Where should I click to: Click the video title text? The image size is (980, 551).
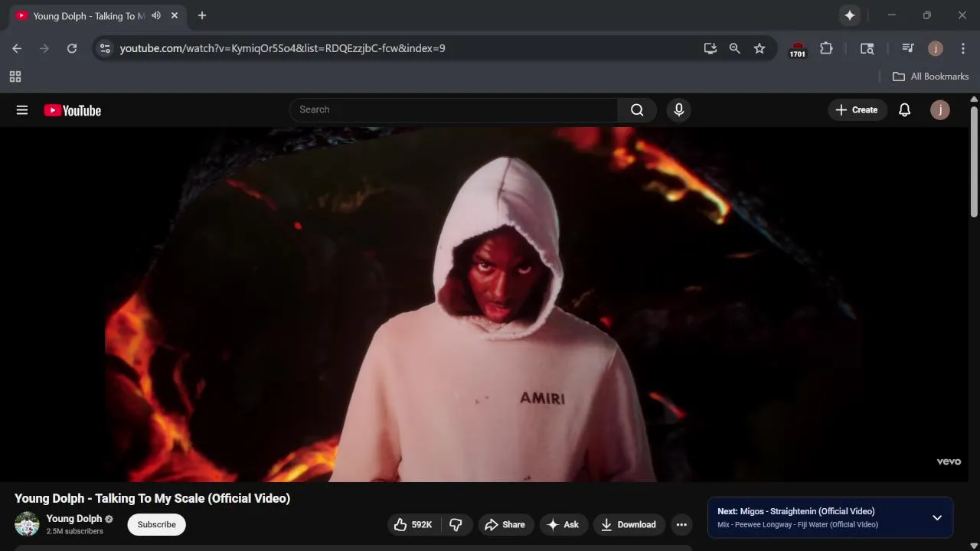(152, 498)
